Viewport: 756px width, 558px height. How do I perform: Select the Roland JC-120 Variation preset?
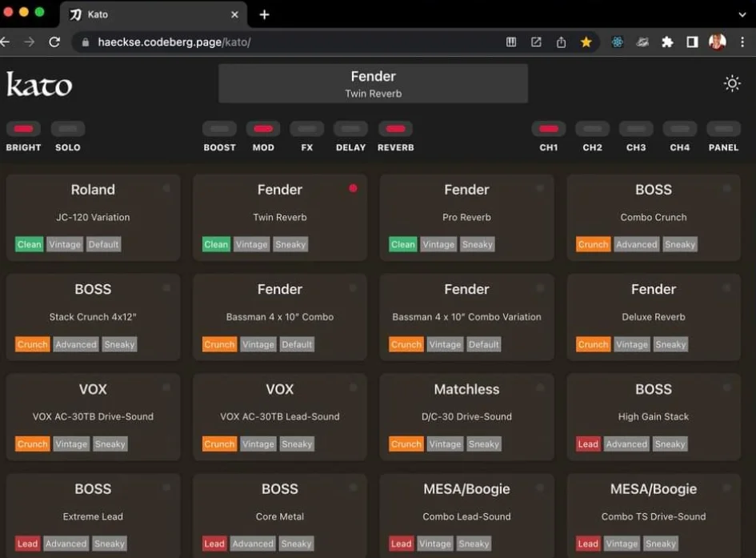click(93, 218)
